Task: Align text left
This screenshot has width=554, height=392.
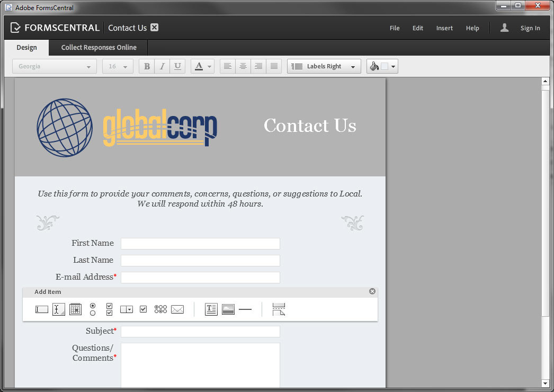Action: [x=228, y=66]
